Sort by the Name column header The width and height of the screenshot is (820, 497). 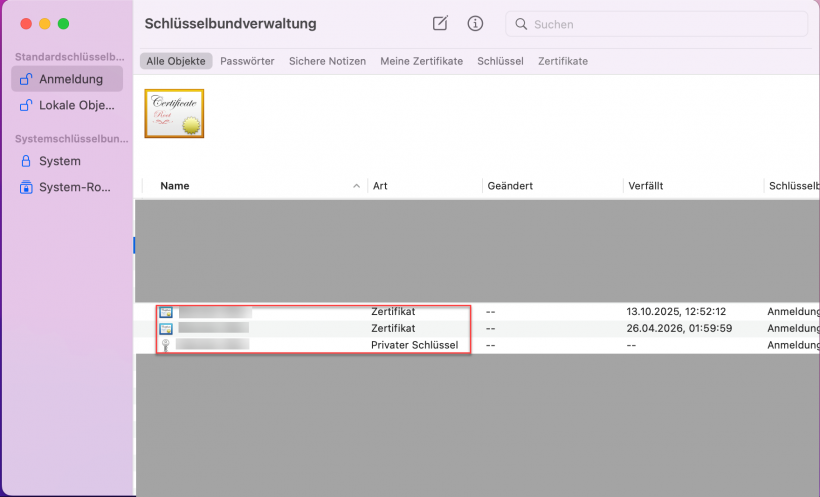point(175,186)
